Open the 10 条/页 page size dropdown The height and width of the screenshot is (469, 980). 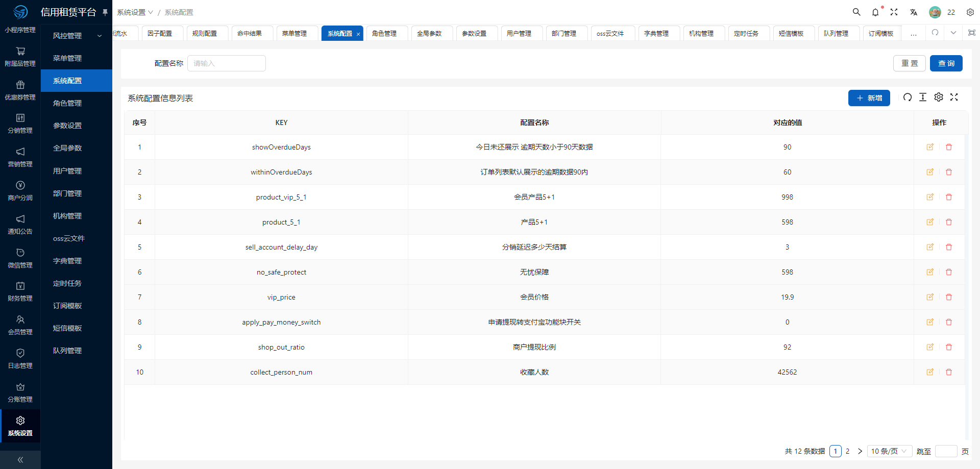pyautogui.click(x=890, y=451)
